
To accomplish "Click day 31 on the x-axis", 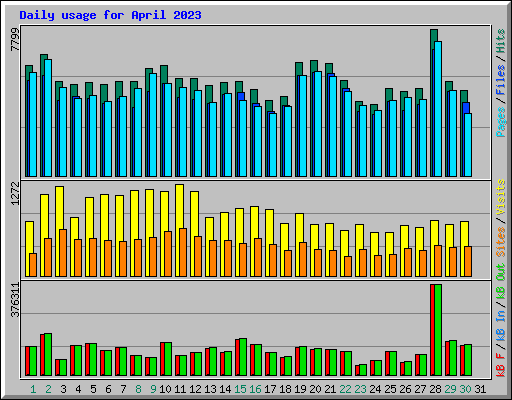I will pos(480,389).
